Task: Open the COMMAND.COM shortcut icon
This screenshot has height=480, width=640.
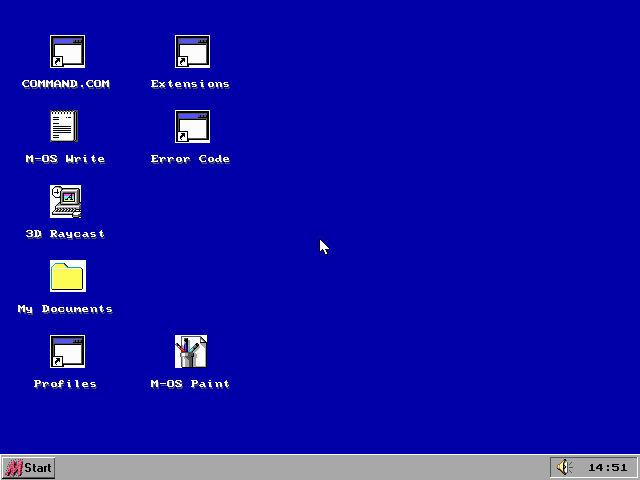Action: point(67,51)
